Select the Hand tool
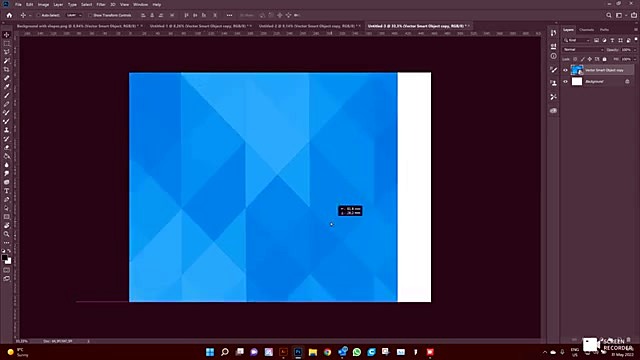The width and height of the screenshot is (640, 360). 7,225
